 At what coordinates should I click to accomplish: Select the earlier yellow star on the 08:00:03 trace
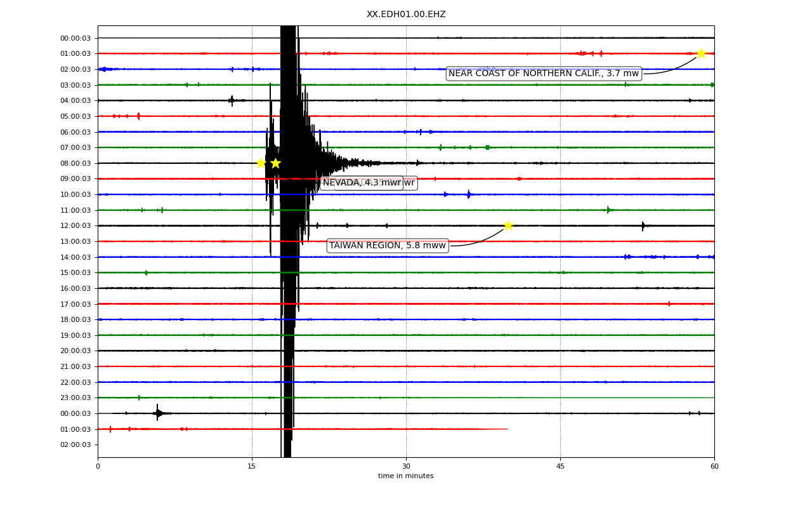pyautogui.click(x=261, y=163)
